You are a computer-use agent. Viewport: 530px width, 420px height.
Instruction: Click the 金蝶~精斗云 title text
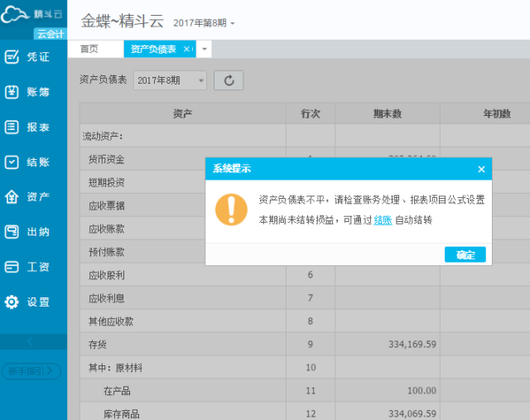point(123,21)
